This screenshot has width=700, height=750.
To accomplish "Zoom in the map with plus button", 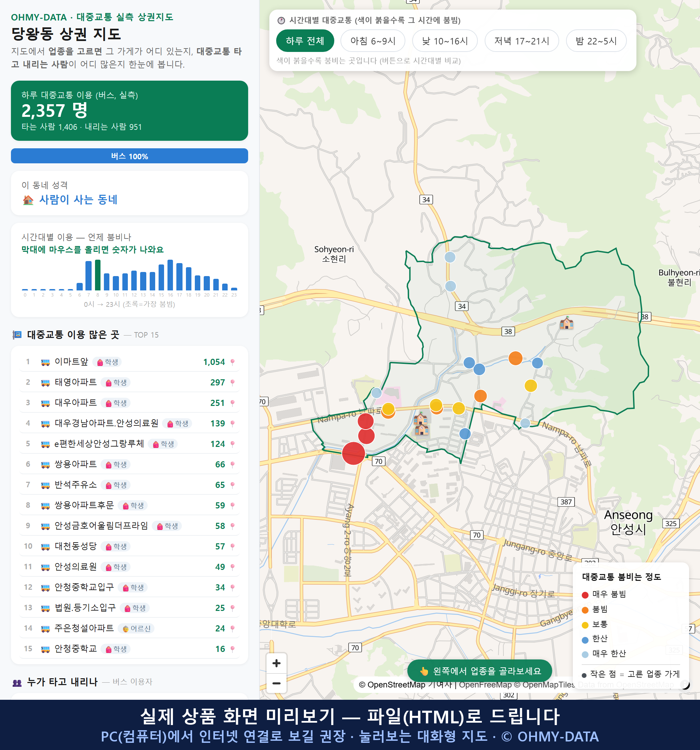I will point(277,663).
